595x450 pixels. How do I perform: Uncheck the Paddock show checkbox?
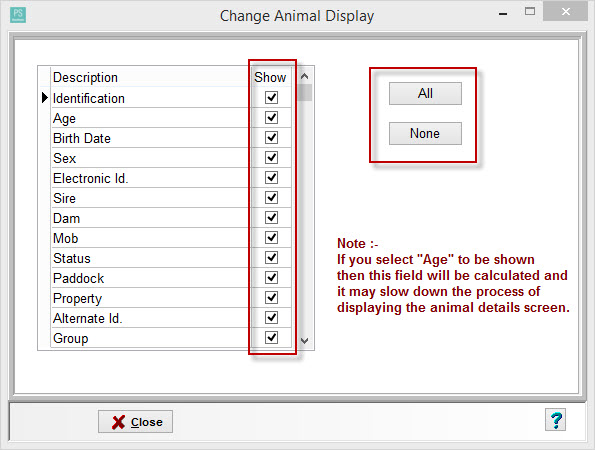tap(271, 278)
